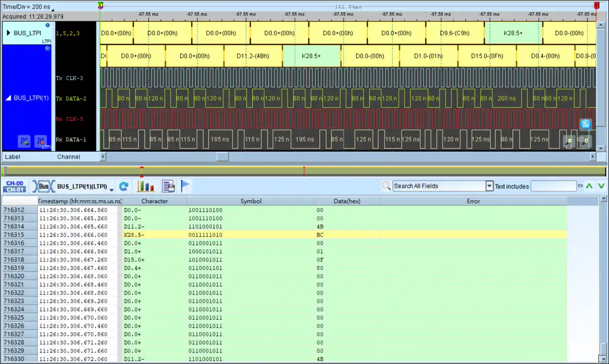Click the Text includes input field

[553, 186]
